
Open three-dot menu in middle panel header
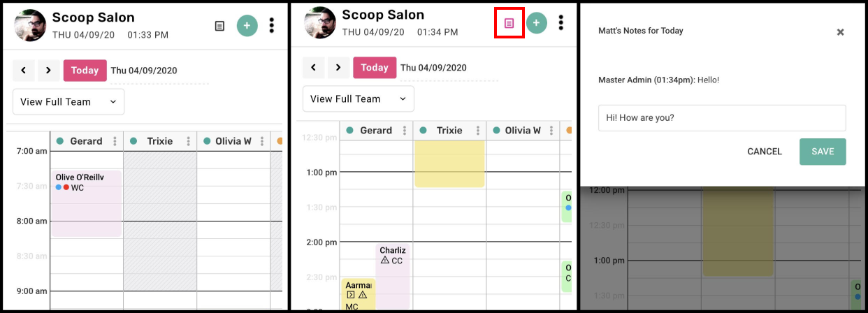click(561, 23)
